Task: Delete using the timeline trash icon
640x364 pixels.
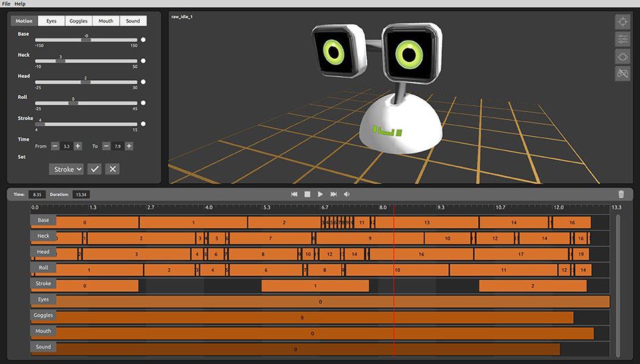Action: click(621, 194)
